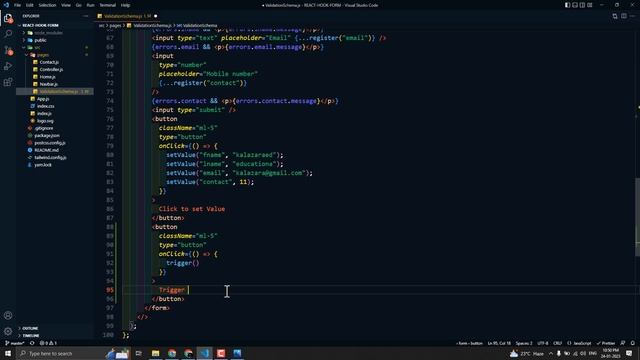Open Ln 95, Col 18 cursor position

[499, 343]
